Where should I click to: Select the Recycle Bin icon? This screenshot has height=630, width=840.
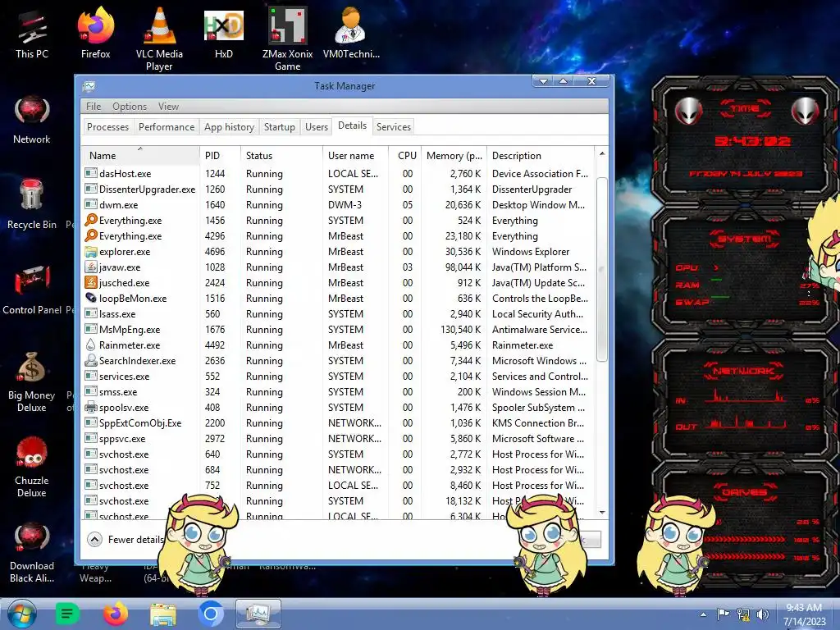pos(32,203)
